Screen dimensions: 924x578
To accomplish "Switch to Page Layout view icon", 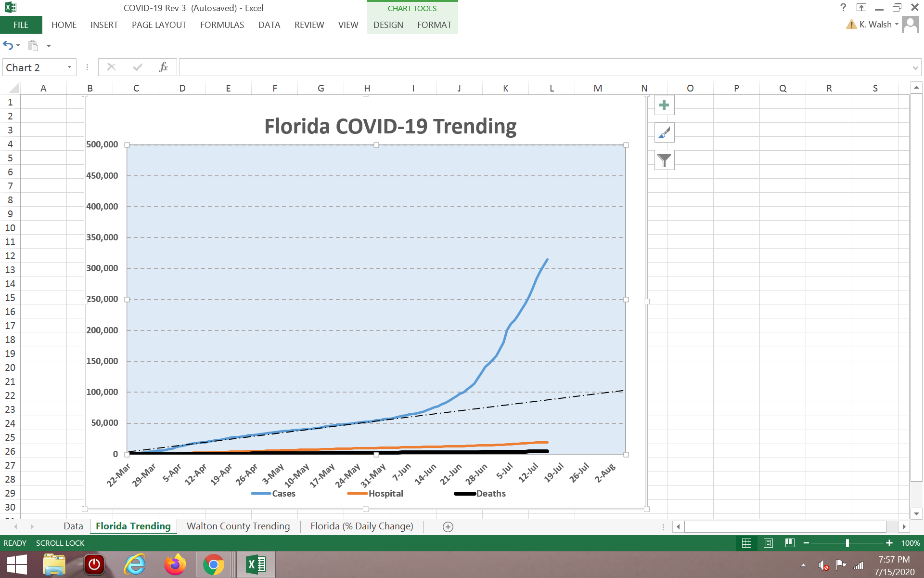I will point(768,543).
